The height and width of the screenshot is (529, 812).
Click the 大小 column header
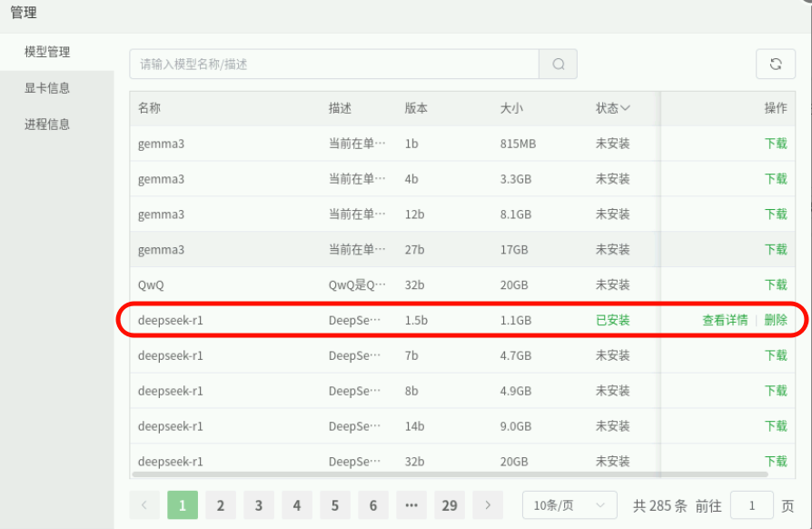511,108
